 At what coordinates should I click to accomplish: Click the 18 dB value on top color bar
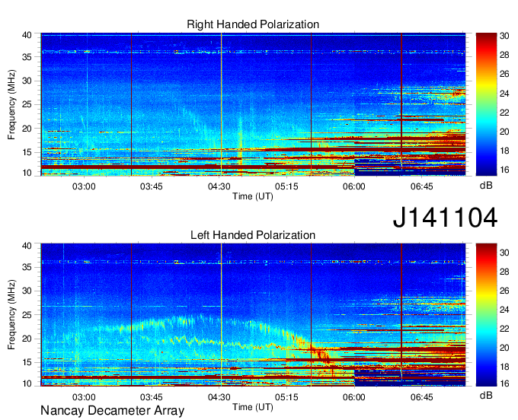(504, 151)
